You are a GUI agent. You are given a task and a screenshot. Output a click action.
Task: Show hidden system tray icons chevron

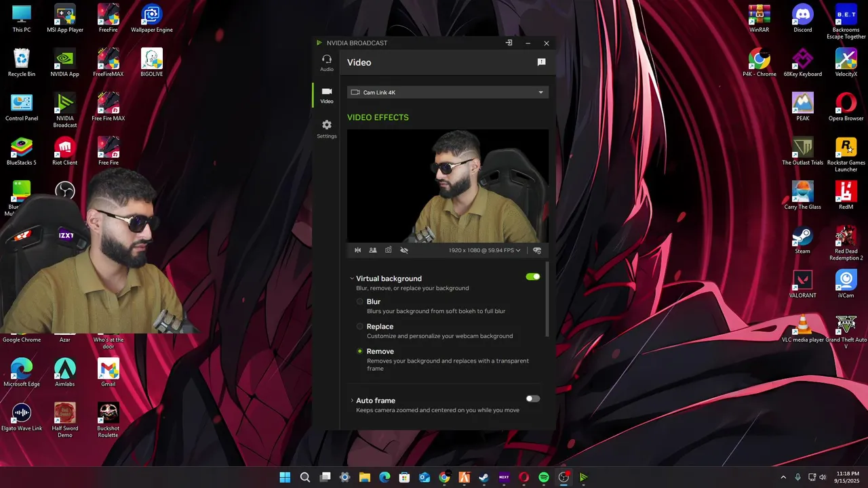(x=783, y=477)
